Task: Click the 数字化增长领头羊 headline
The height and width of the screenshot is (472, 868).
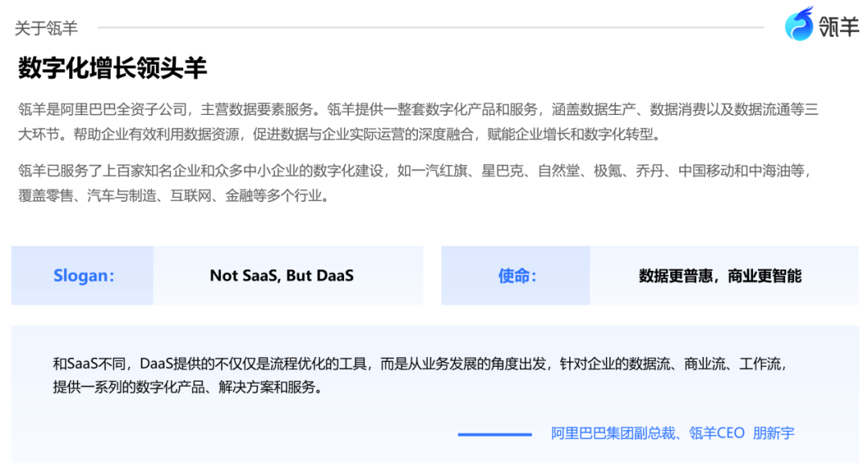Action: coord(113,68)
